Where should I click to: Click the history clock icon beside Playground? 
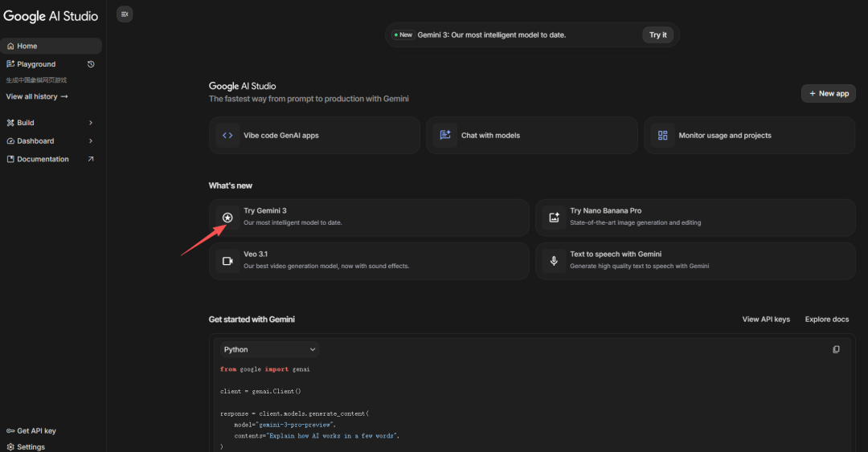91,64
